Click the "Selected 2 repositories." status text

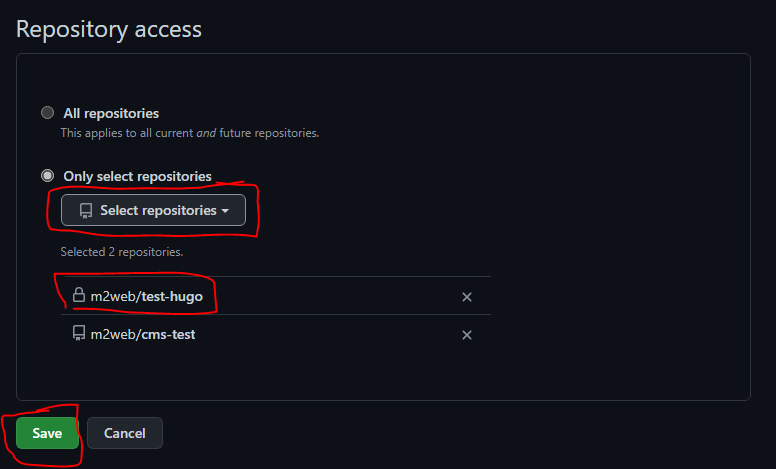(x=122, y=252)
